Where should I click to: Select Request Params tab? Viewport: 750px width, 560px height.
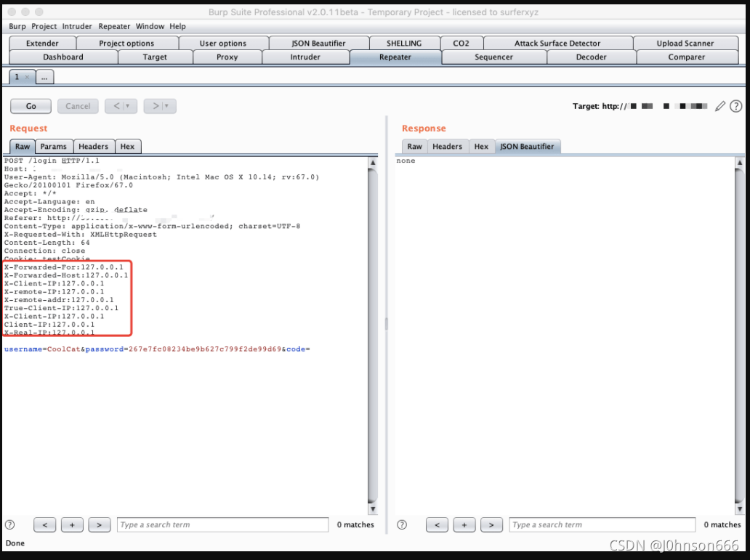click(54, 146)
